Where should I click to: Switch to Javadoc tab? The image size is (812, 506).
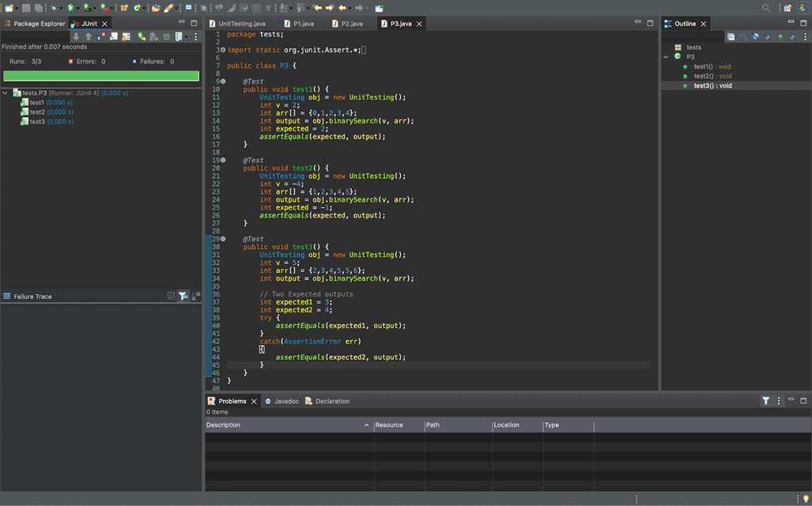pyautogui.click(x=281, y=401)
